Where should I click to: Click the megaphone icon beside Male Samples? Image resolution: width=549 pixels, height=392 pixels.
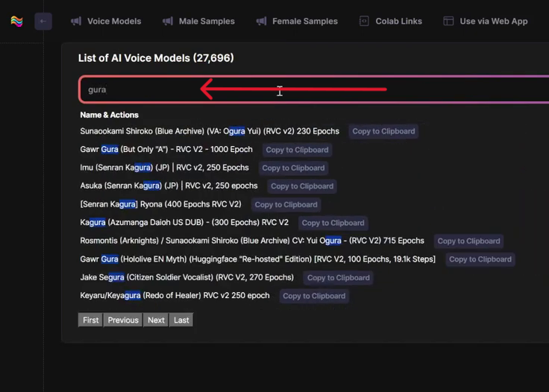168,22
